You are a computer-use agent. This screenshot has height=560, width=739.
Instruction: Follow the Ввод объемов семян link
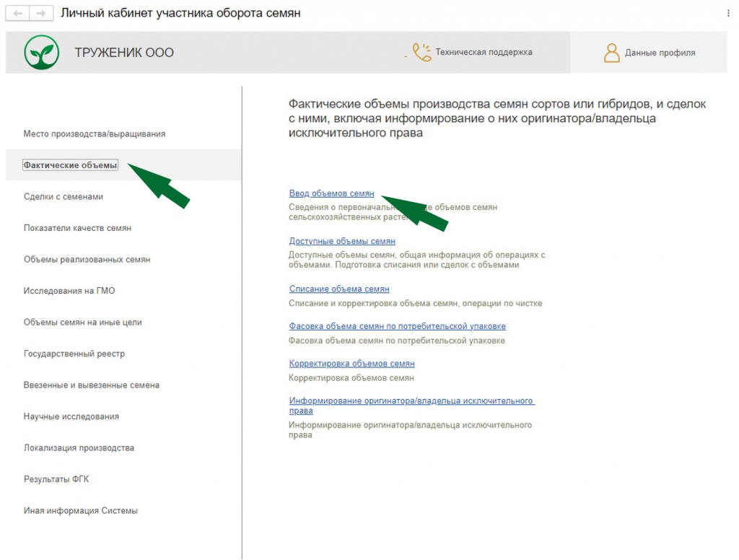point(331,193)
